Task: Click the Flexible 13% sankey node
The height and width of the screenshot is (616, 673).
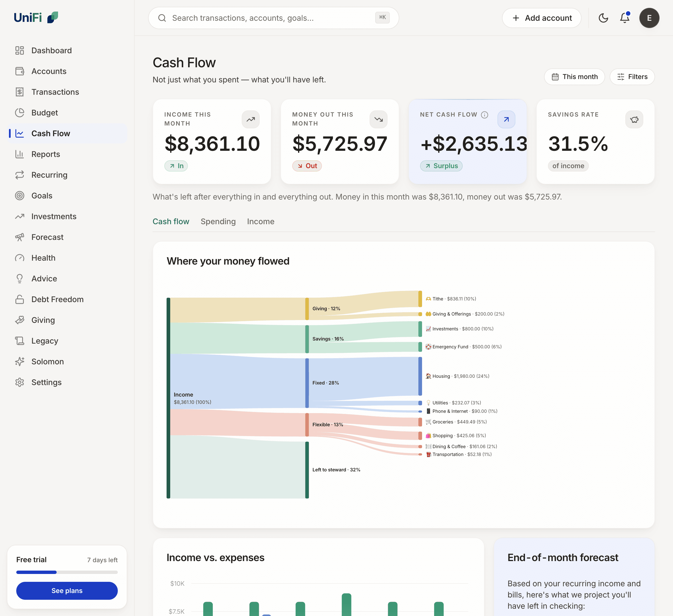Action: pos(307,425)
